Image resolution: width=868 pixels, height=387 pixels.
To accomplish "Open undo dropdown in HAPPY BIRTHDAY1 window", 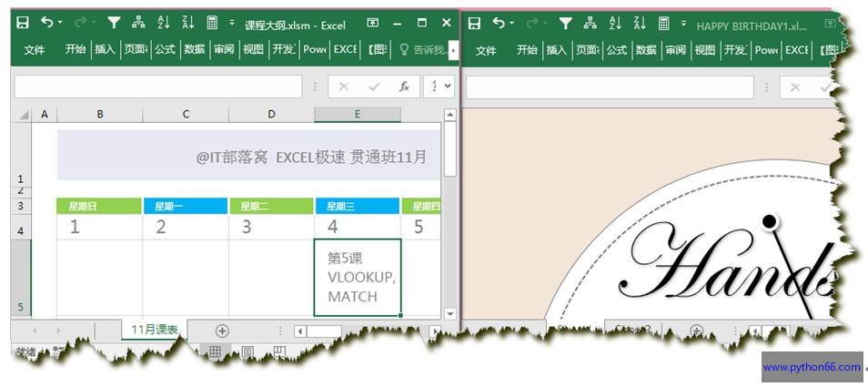I will click(511, 23).
